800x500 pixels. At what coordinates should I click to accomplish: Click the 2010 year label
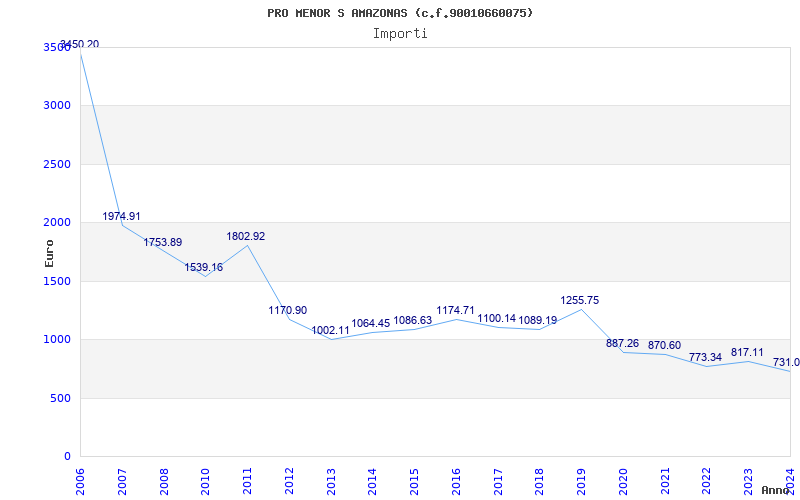[x=205, y=481]
